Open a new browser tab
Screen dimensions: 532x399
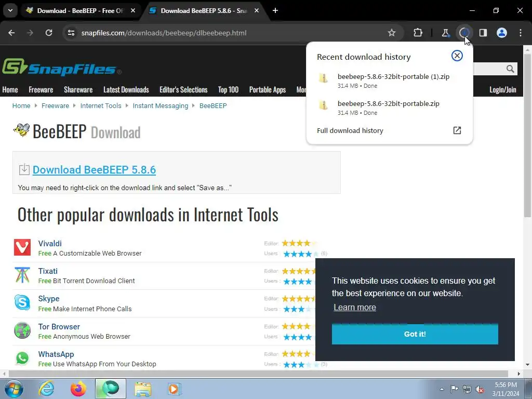tap(275, 11)
